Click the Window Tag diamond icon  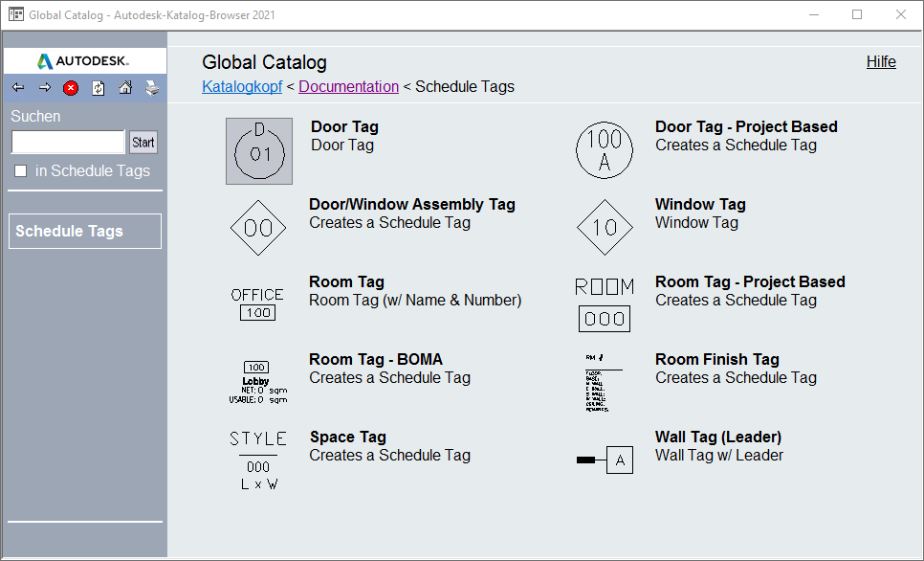coord(605,228)
